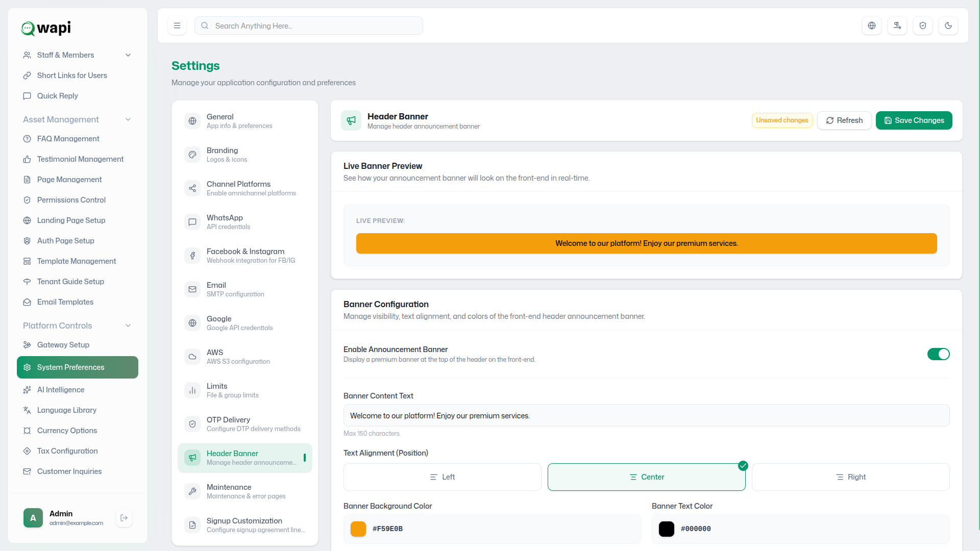Click the Facebook & Instagram icon
Viewport: 980px width, 551px height.
pyautogui.click(x=192, y=256)
